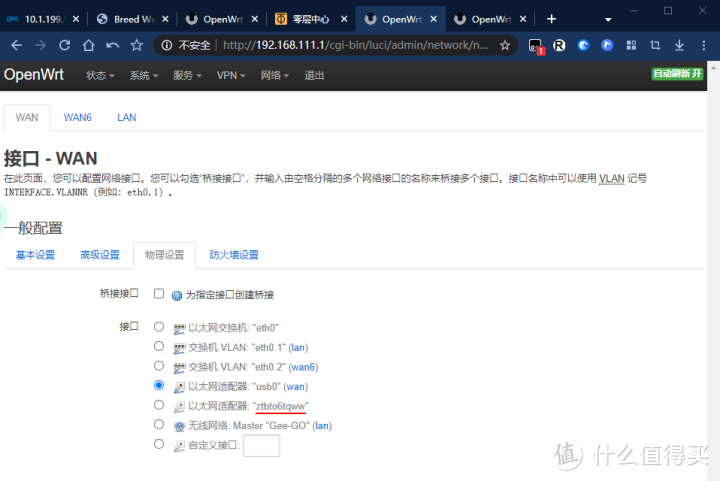Close the Breed Web tab
Viewport: 720px width, 481px height.
coord(165,19)
